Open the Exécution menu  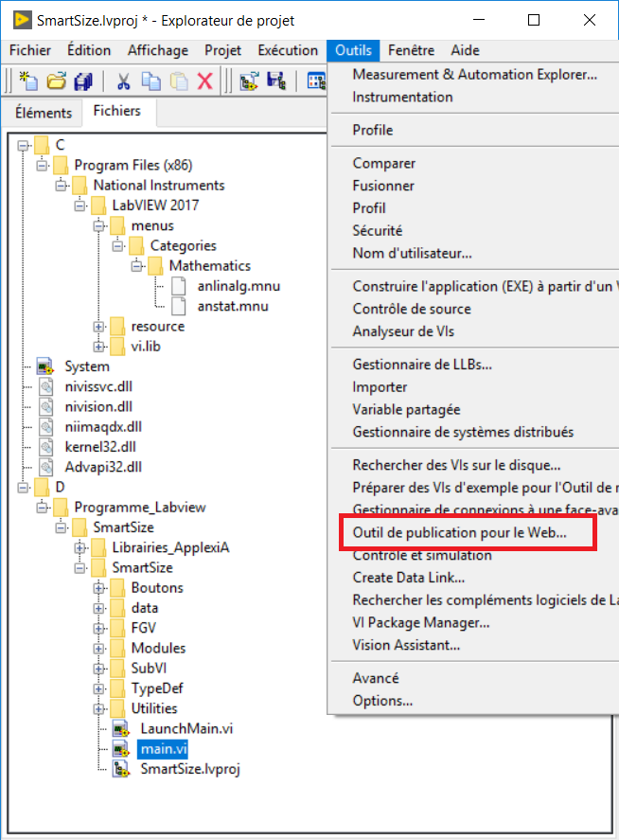tap(288, 50)
